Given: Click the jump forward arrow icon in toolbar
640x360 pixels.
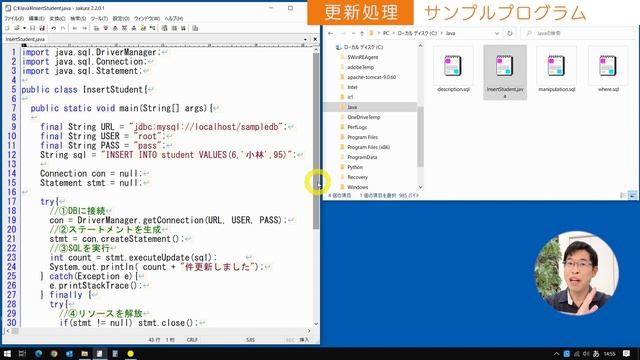Looking at the screenshot, I should [84, 28].
